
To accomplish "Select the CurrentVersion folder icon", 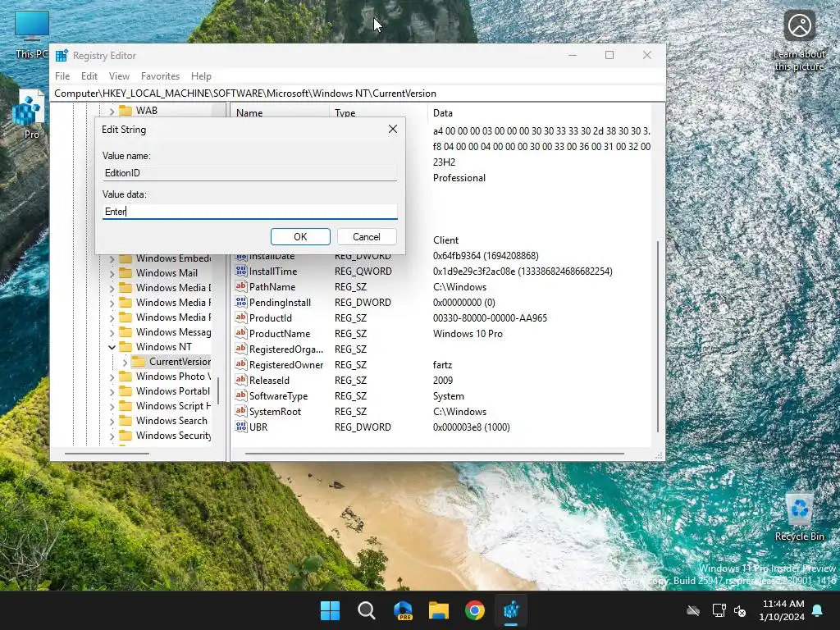I will pos(139,362).
